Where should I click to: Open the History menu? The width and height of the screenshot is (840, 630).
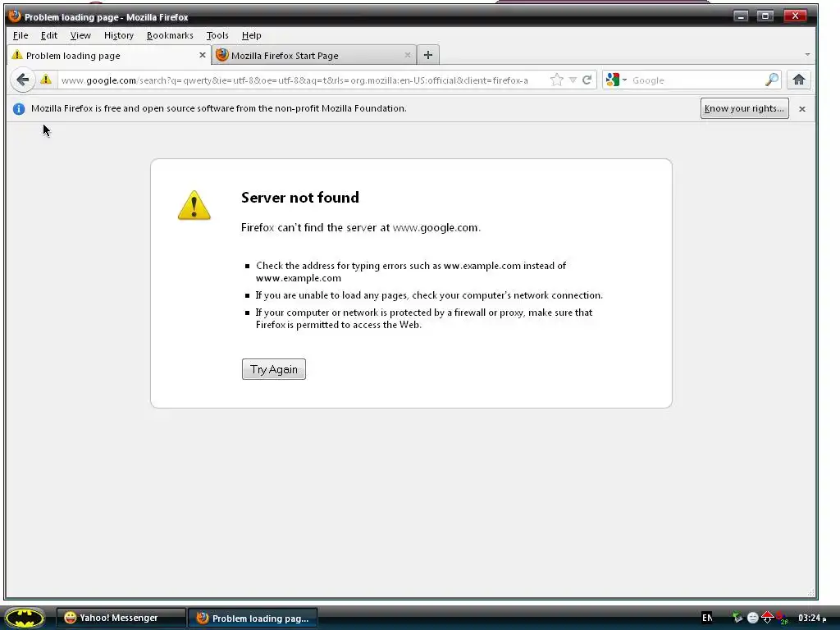pos(118,35)
